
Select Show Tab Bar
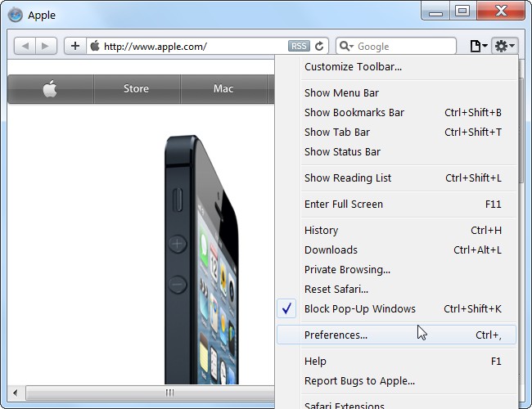396,133
